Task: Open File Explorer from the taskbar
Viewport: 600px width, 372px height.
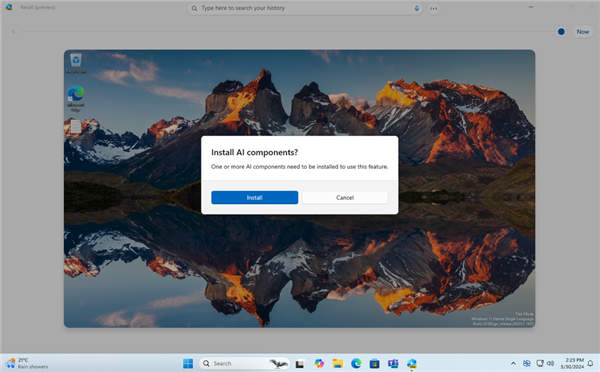Action: click(338, 363)
